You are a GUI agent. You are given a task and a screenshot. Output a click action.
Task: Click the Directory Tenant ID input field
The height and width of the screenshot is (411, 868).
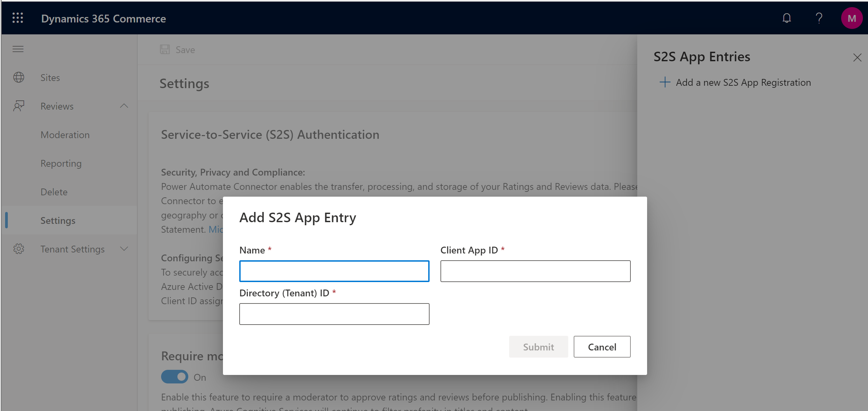coord(334,314)
